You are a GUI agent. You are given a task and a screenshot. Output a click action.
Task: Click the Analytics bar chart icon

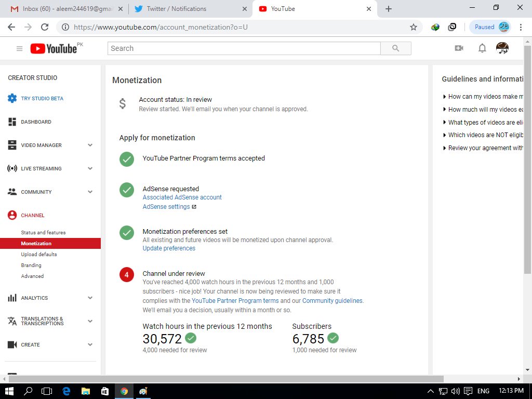pos(12,298)
